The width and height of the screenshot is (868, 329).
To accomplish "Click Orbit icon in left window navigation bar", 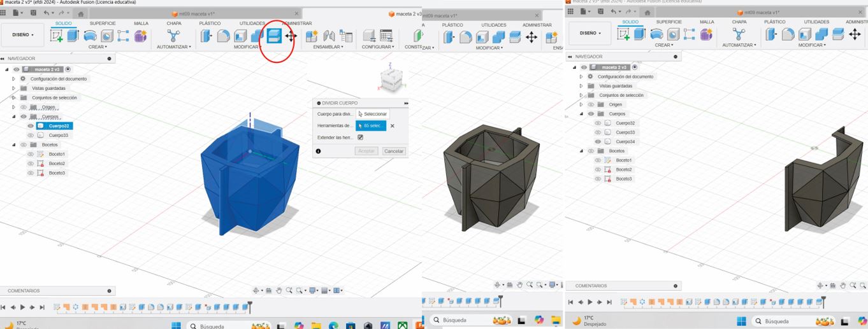I will pyautogui.click(x=257, y=290).
